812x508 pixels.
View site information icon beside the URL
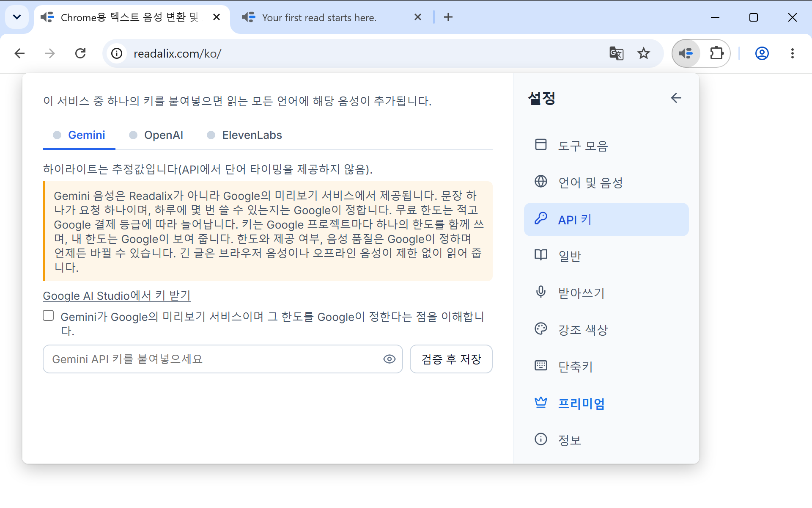117,53
